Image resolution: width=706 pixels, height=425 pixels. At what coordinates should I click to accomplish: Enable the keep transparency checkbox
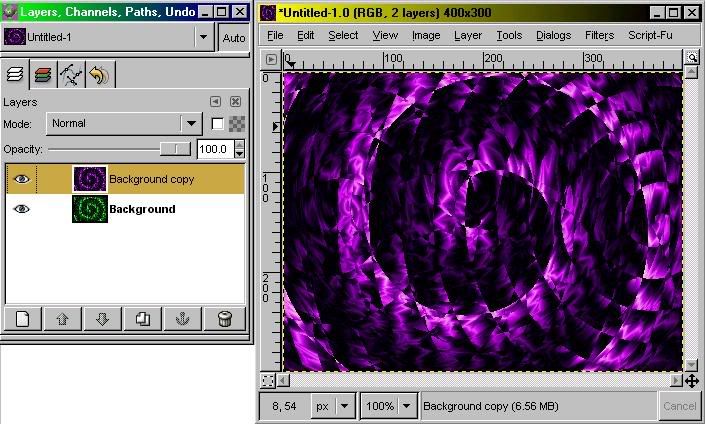217,123
